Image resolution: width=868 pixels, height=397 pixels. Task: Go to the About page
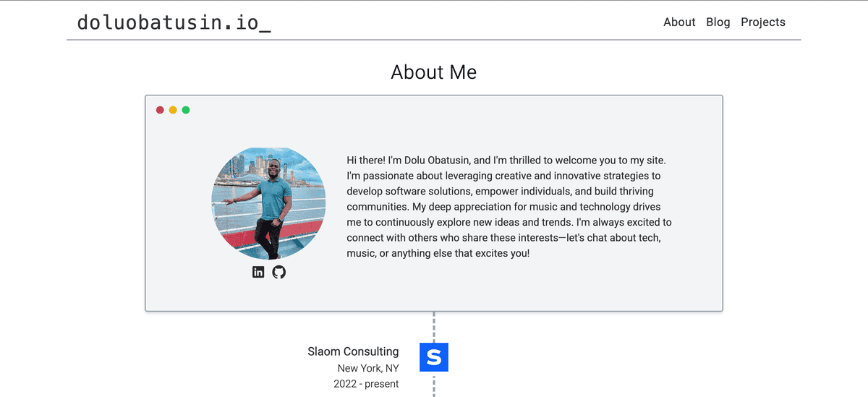pyautogui.click(x=679, y=22)
